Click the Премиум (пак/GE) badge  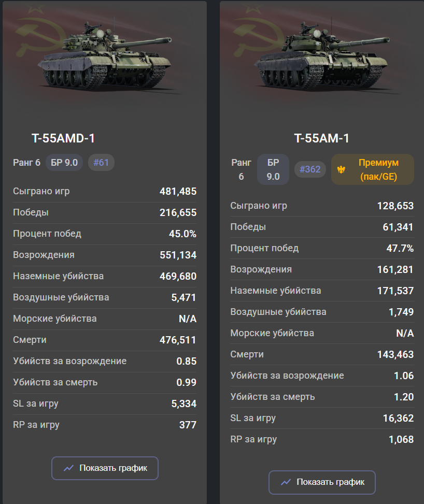coord(373,169)
